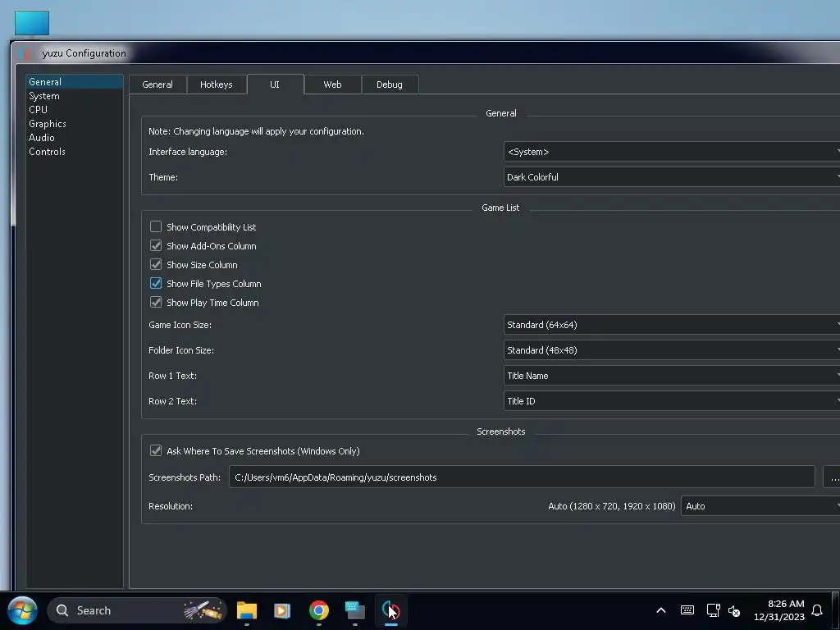Screen dimensions: 840x630
Task: Click the 'Row 2 Text:' label
Action: pos(172,400)
